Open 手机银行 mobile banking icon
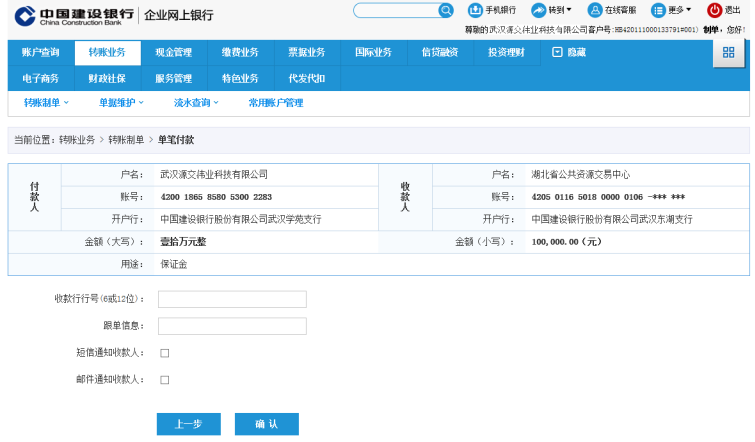This screenshot has height=442, width=755. pos(475,10)
